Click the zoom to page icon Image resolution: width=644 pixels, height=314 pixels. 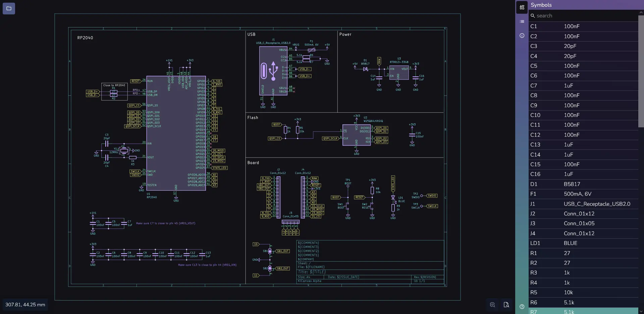pyautogui.click(x=506, y=305)
